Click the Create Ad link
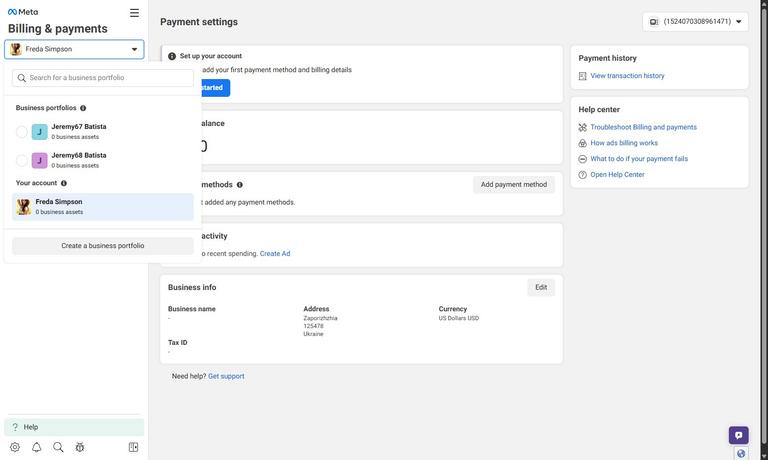This screenshot has width=768, height=460. [x=275, y=254]
